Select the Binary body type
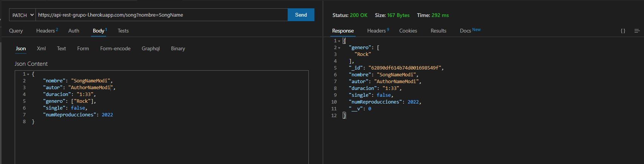The image size is (644, 164). coord(178,48)
